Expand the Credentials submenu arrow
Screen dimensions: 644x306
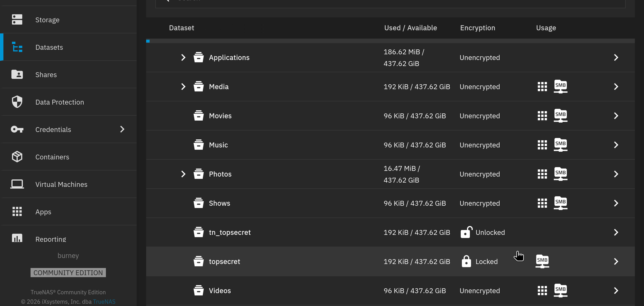[x=122, y=129]
